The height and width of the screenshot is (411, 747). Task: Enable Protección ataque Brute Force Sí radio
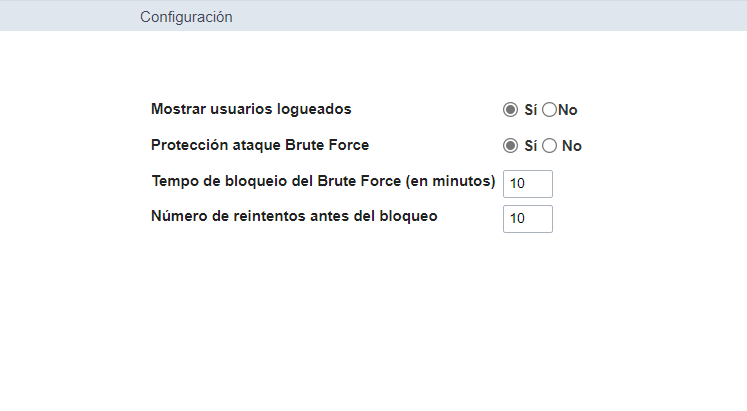tap(511, 145)
